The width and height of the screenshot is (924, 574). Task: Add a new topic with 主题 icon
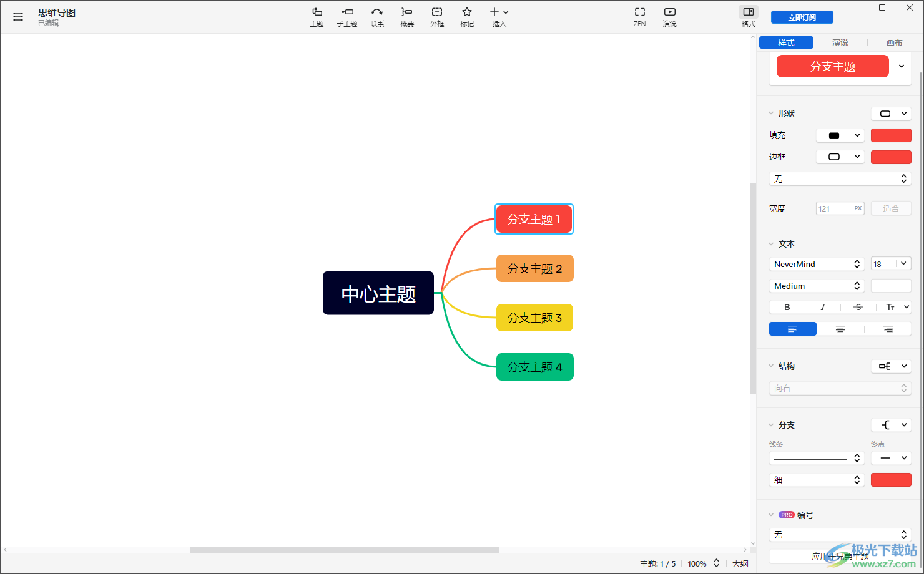pos(317,17)
